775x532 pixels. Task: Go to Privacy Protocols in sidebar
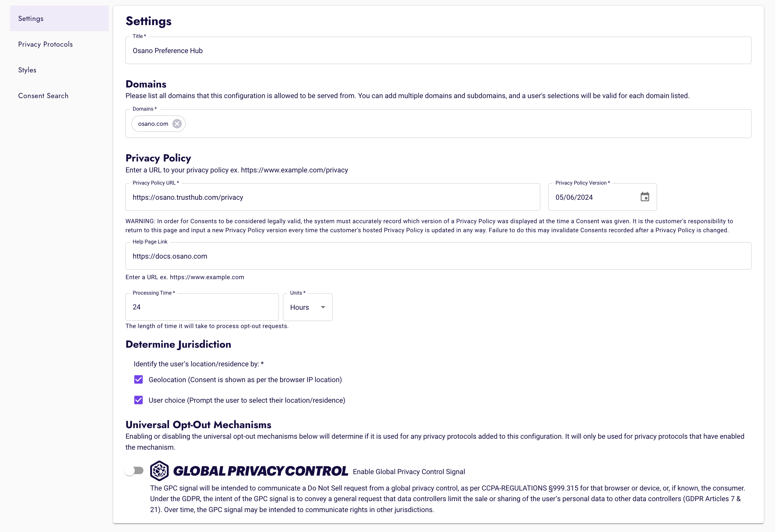pos(45,44)
